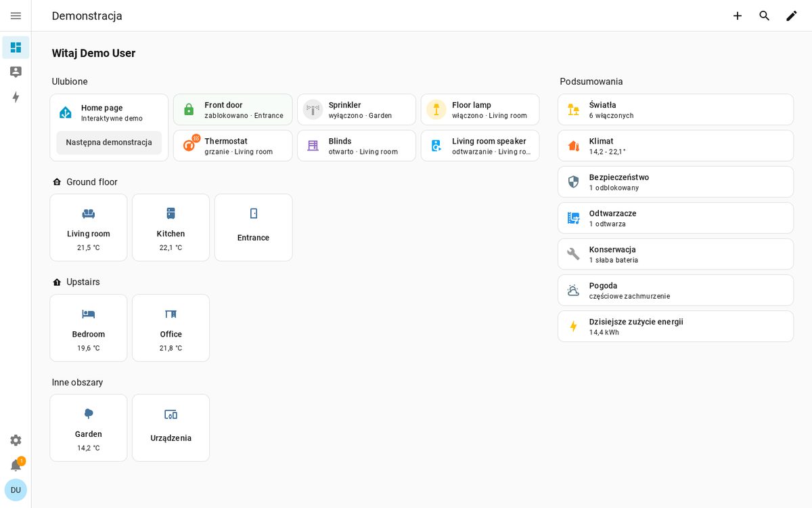The height and width of the screenshot is (508, 812).
Task: Click the Thermostat heating icon
Action: pos(189,146)
